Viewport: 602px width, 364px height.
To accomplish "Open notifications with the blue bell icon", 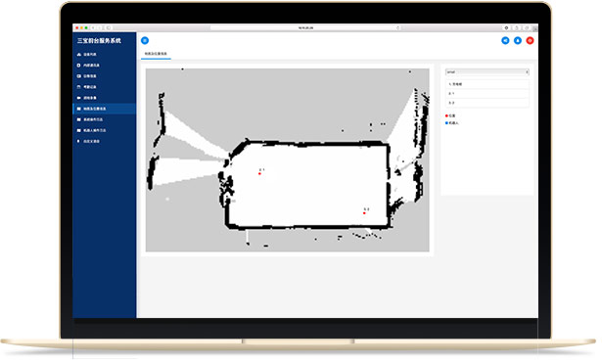I will (518, 41).
